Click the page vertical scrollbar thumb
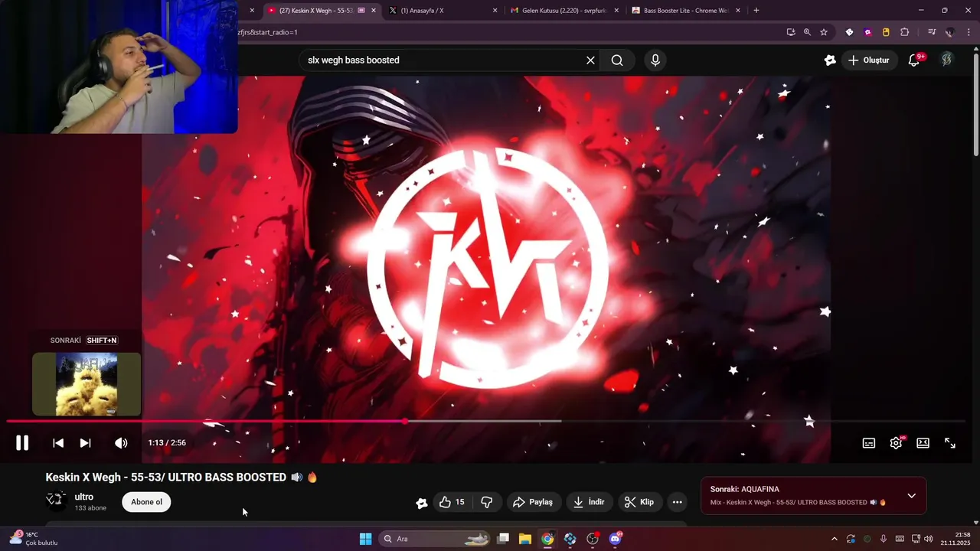 pyautogui.click(x=975, y=103)
